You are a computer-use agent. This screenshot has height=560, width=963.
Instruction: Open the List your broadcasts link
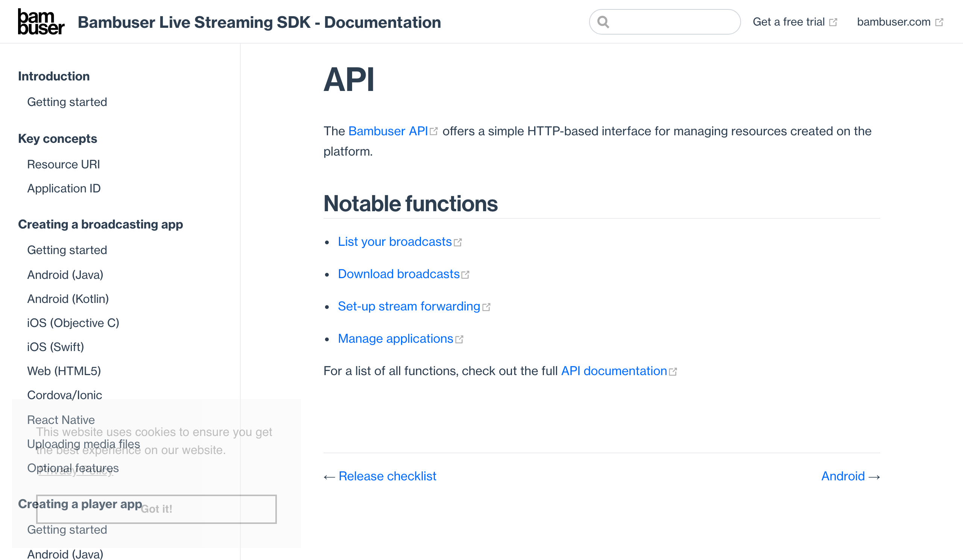click(395, 242)
